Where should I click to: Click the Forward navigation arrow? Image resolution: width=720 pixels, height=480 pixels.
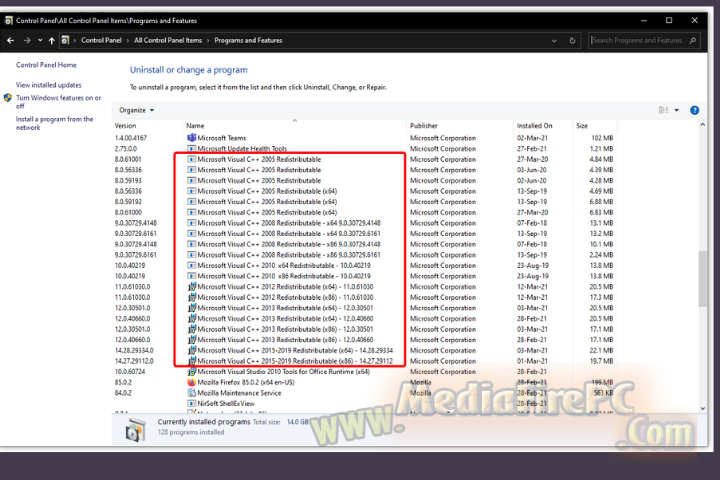(x=27, y=40)
